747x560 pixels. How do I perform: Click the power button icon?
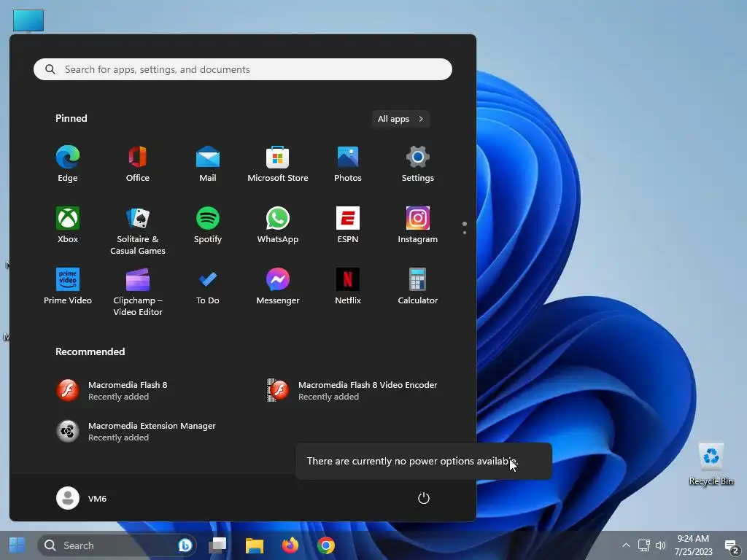[424, 498]
